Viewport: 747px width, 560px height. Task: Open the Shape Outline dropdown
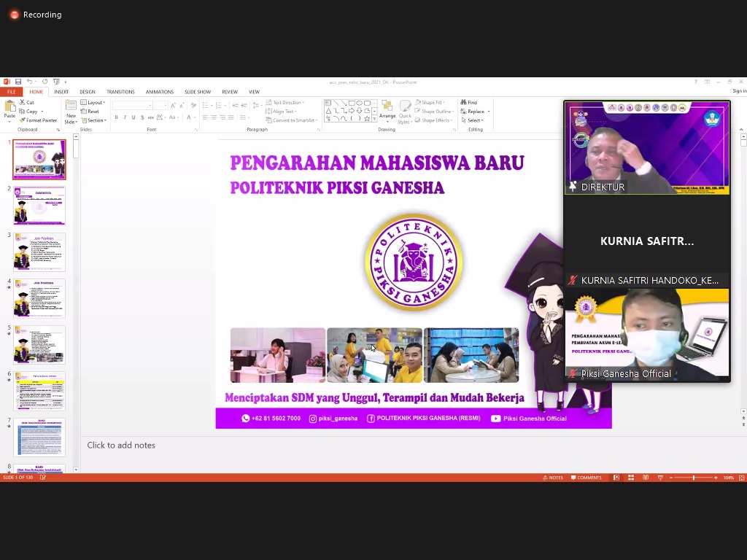434,112
